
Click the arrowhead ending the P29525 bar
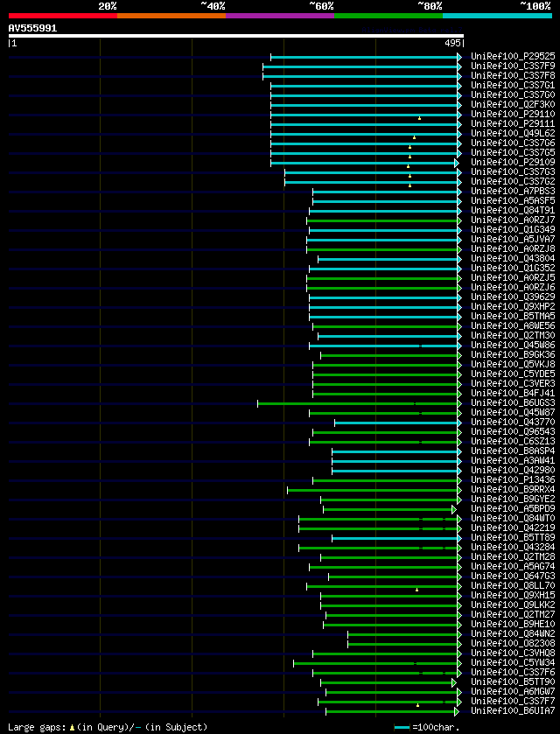click(x=459, y=57)
